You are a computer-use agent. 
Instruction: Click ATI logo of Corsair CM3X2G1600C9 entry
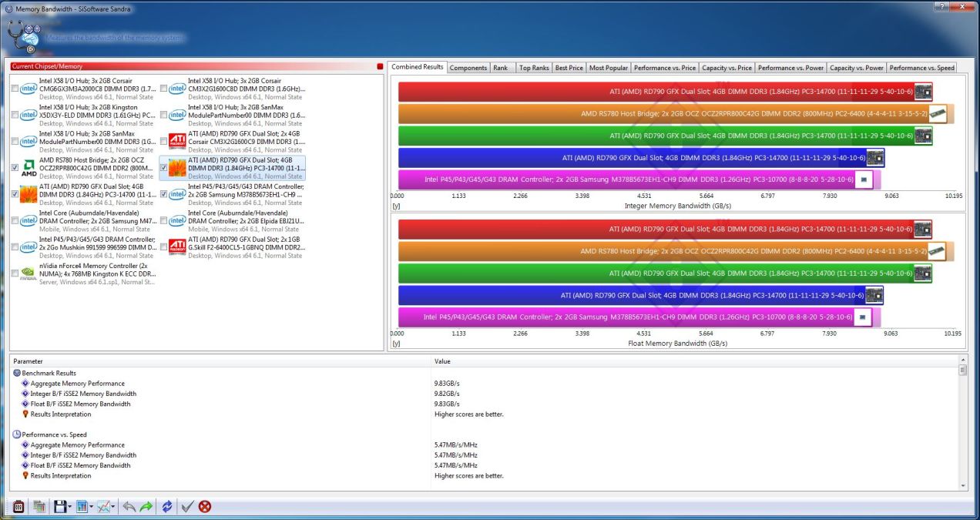tap(177, 140)
